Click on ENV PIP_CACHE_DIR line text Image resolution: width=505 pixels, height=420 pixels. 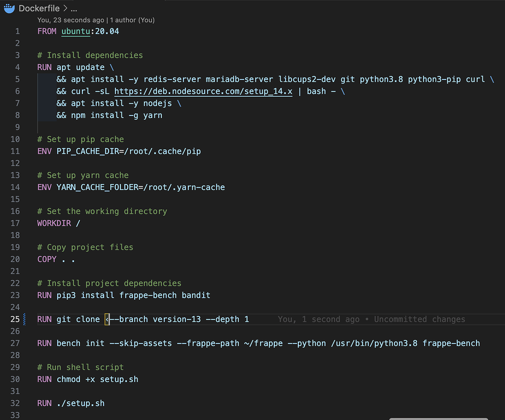point(119,151)
